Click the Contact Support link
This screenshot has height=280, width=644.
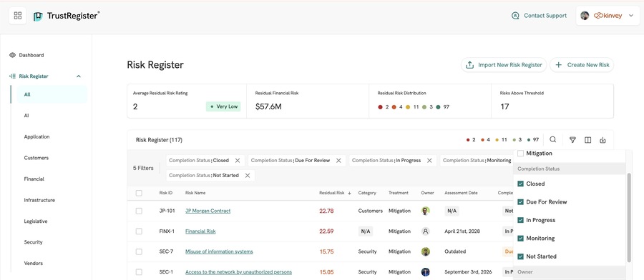pos(545,16)
